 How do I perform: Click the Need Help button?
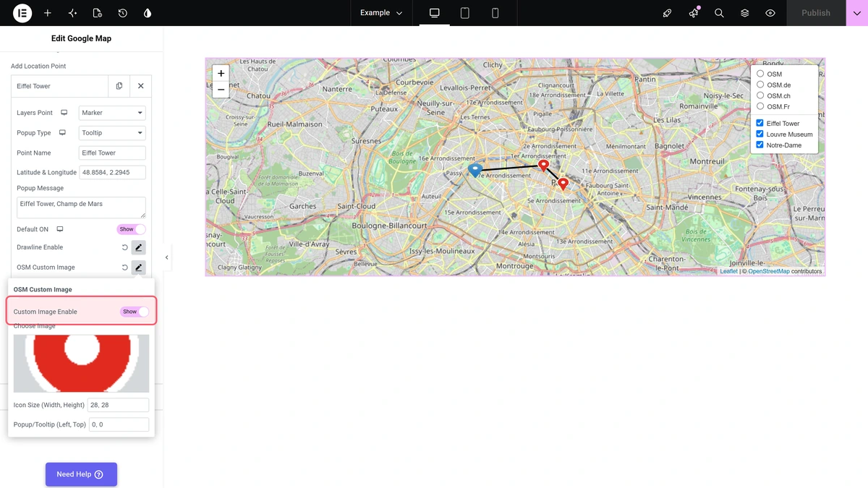point(81,474)
